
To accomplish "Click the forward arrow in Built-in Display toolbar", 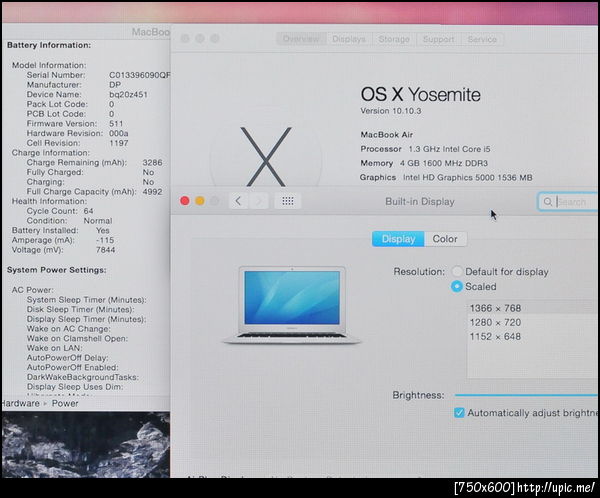I will 259,201.
